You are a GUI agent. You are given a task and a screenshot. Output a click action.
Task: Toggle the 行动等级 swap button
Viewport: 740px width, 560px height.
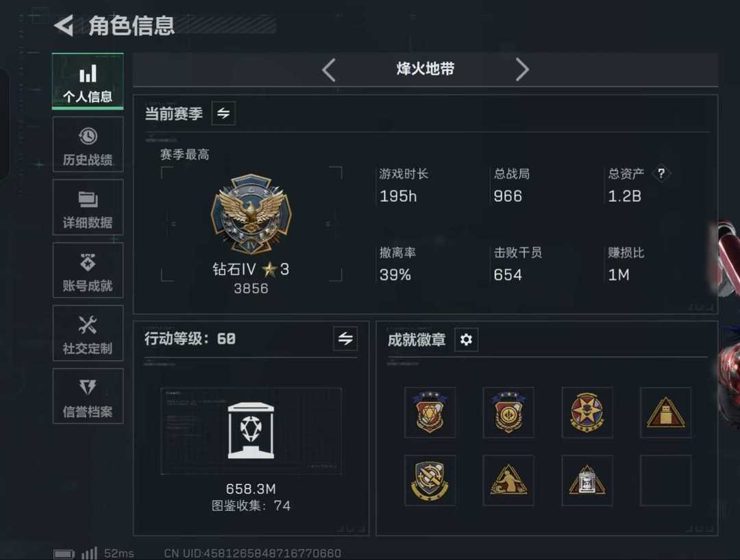[x=345, y=338]
